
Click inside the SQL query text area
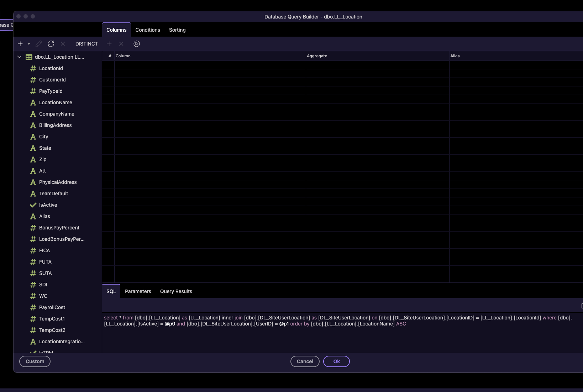coord(342,333)
